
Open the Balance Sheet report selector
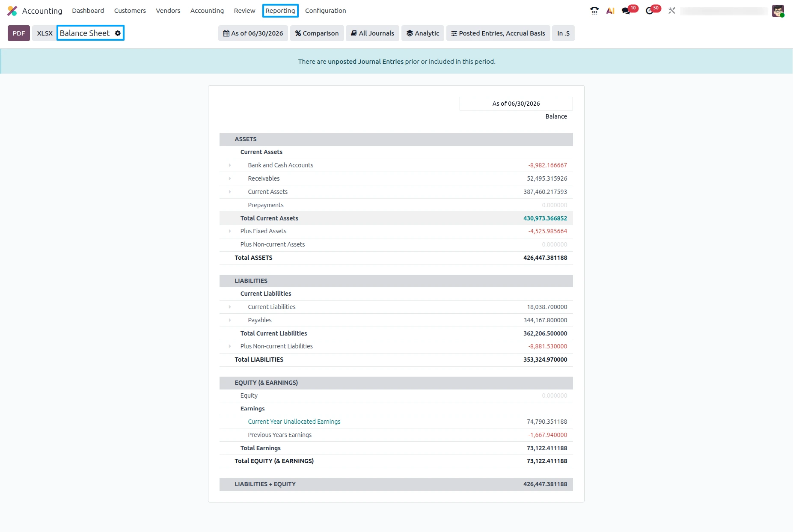tap(85, 33)
